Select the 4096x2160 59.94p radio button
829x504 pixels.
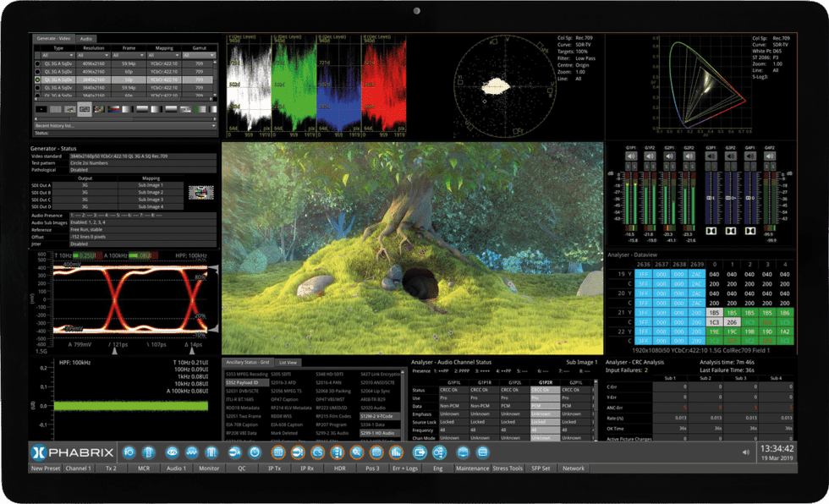(x=38, y=63)
